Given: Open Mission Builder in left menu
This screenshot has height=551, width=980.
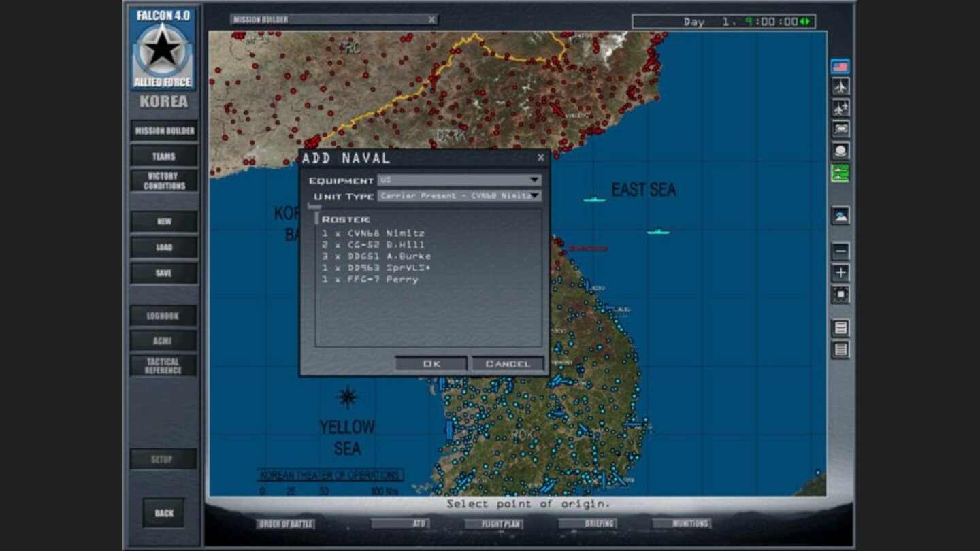Looking at the screenshot, I should coord(164,131).
